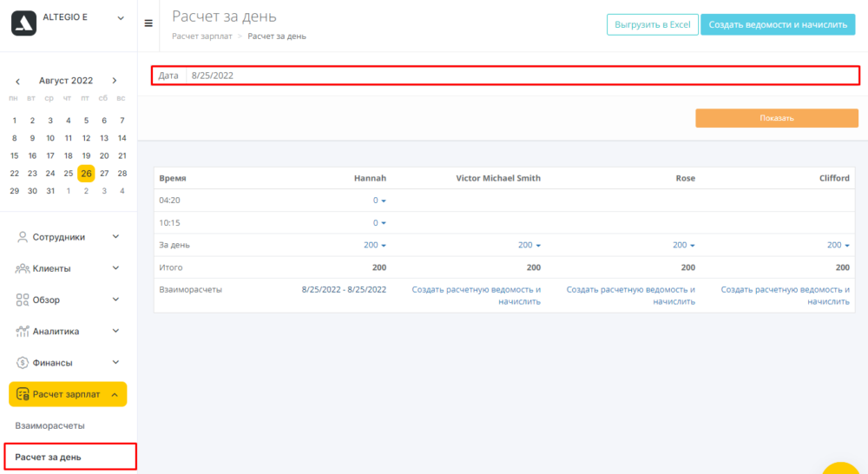Click the Дата input field

click(x=522, y=76)
